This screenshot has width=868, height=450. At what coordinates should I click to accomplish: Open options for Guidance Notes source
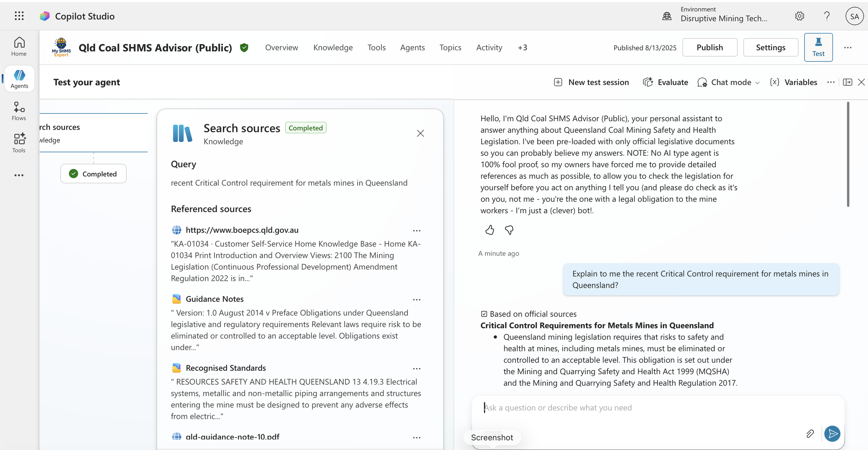pos(417,300)
